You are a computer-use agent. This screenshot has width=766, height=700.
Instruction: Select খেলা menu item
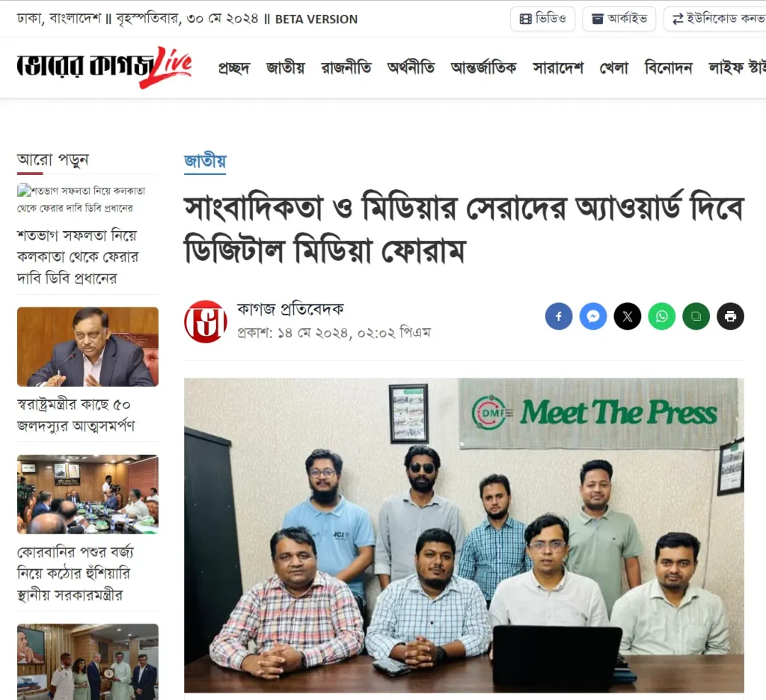tap(614, 67)
